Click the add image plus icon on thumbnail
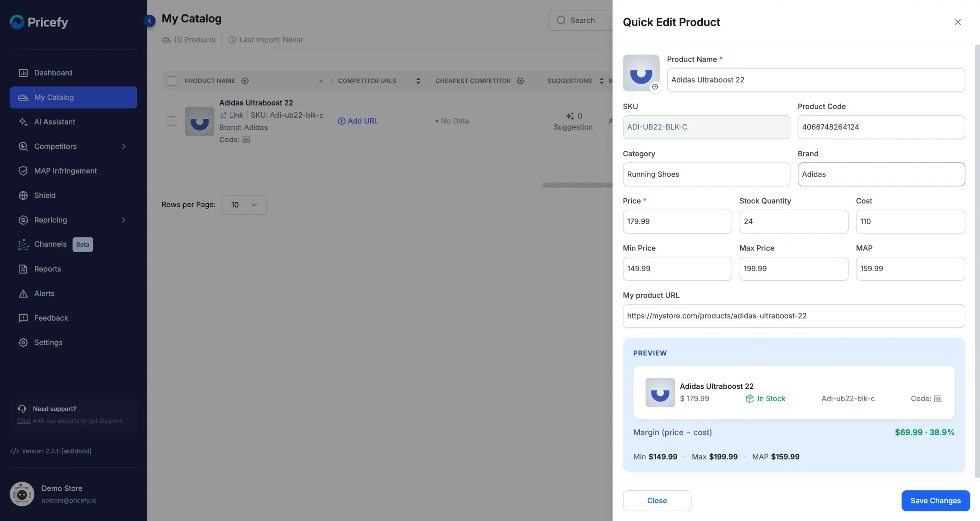This screenshot has width=980, height=521. 655,87
